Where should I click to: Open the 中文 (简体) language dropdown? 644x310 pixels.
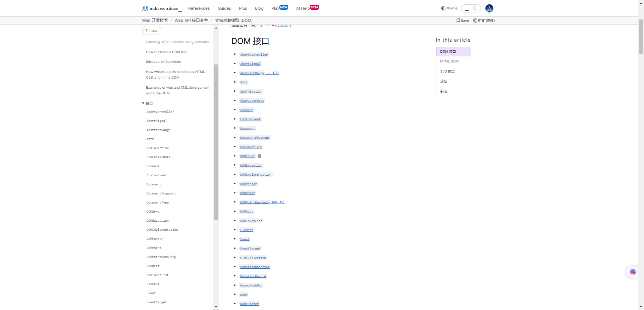tap(486, 20)
